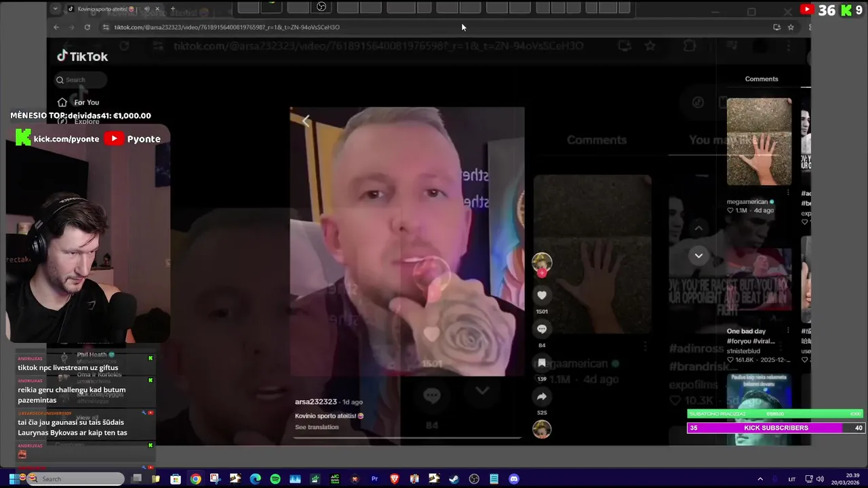
Task: Click the browser address bar URL
Action: [226, 27]
